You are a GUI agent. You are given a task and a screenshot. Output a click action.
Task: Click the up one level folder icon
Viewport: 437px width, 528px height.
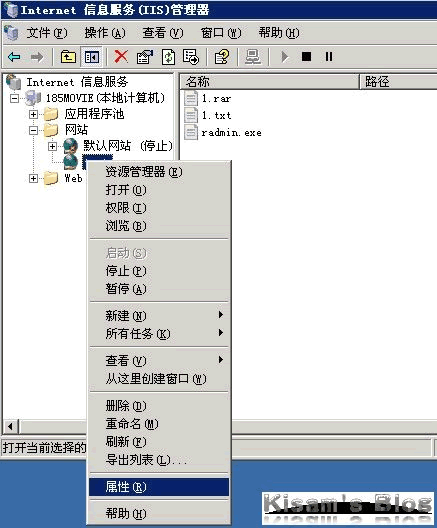pyautogui.click(x=68, y=57)
